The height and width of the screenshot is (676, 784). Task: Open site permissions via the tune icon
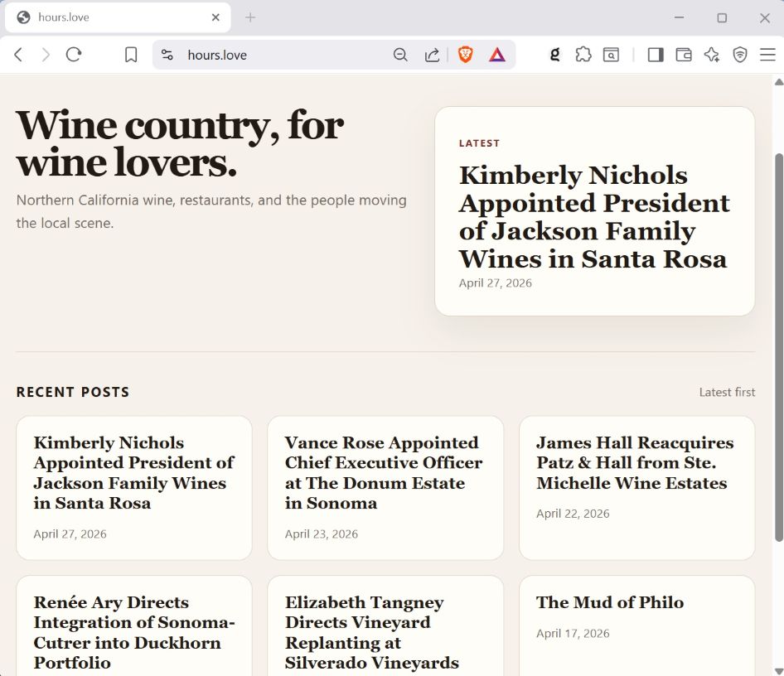pos(167,55)
